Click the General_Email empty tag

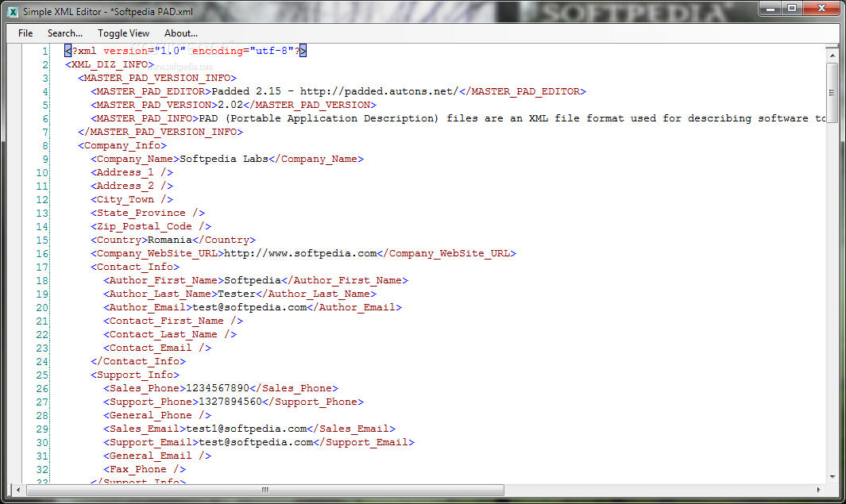click(x=157, y=455)
